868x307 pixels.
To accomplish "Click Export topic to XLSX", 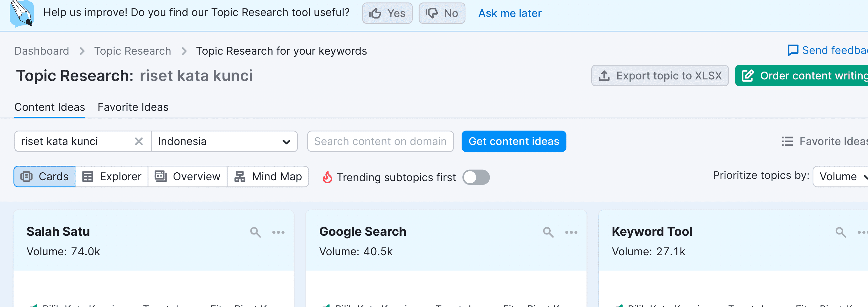I will (x=659, y=75).
